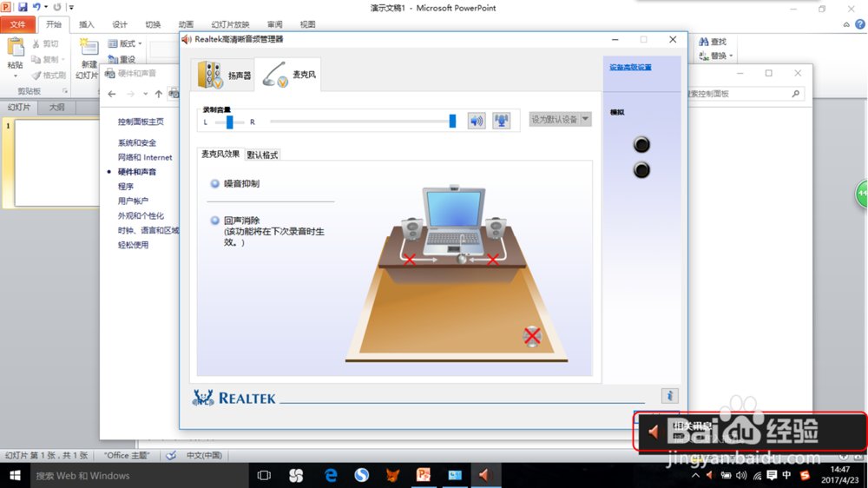The height and width of the screenshot is (488, 868).
Task: Open 控制面板主页 in Control Panel
Action: point(141,122)
